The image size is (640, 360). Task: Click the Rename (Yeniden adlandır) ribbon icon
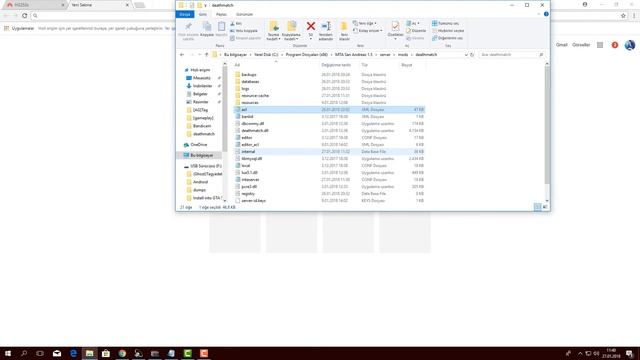(x=326, y=31)
